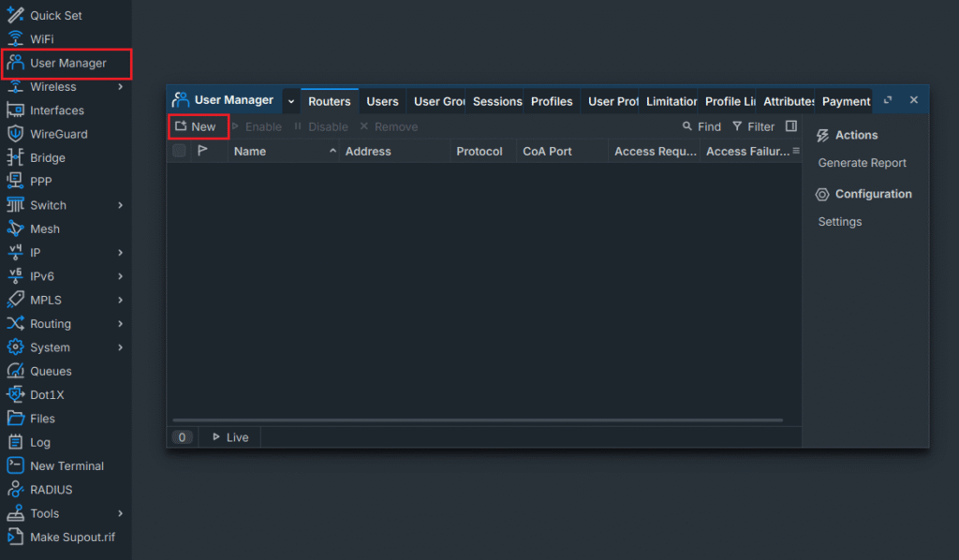The width and height of the screenshot is (959, 560).
Task: Click the item count 0 in status bar
Action: [182, 437]
